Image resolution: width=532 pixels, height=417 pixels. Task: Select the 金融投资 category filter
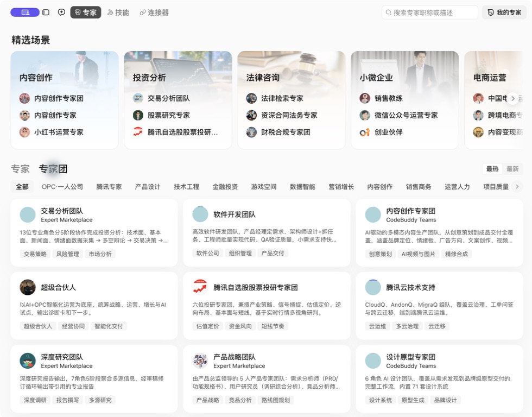click(225, 187)
